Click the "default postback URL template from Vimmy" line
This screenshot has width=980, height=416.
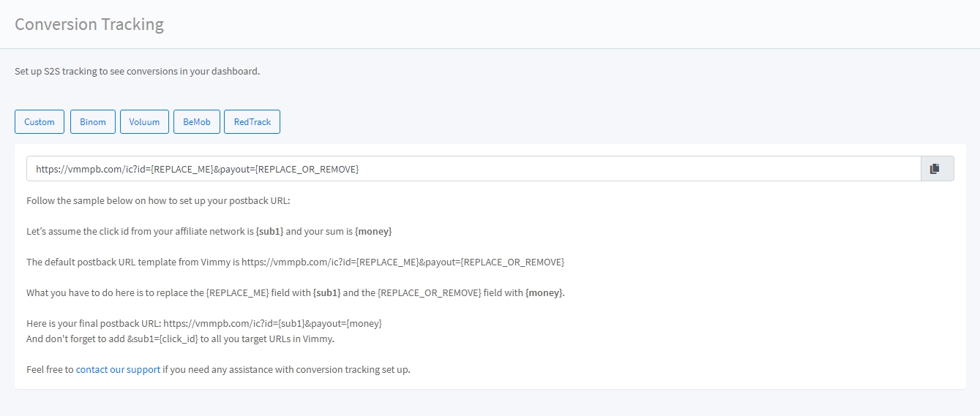295,262
